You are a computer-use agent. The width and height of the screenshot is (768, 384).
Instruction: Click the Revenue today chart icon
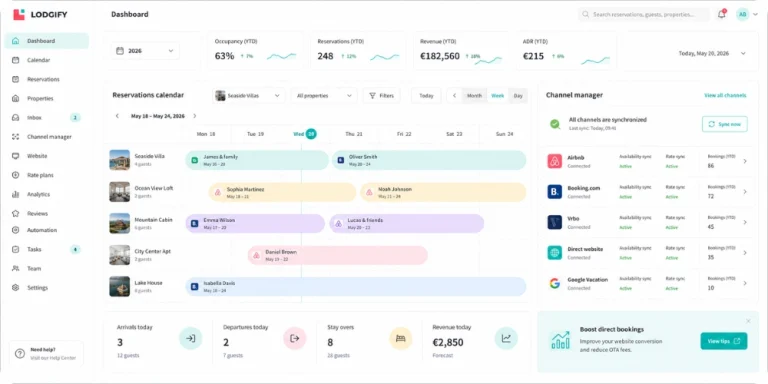point(506,338)
